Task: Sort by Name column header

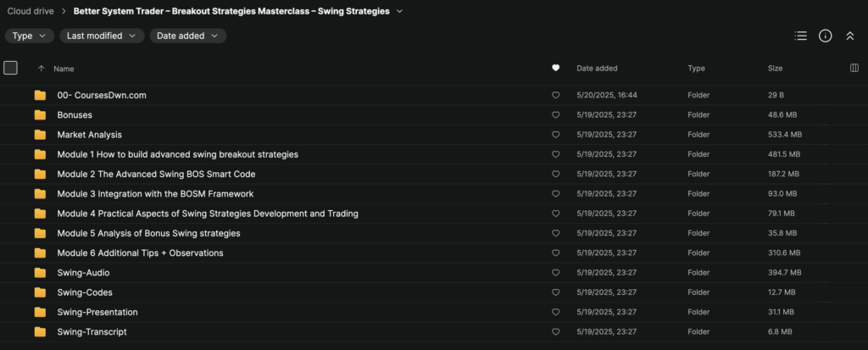Action: point(64,69)
